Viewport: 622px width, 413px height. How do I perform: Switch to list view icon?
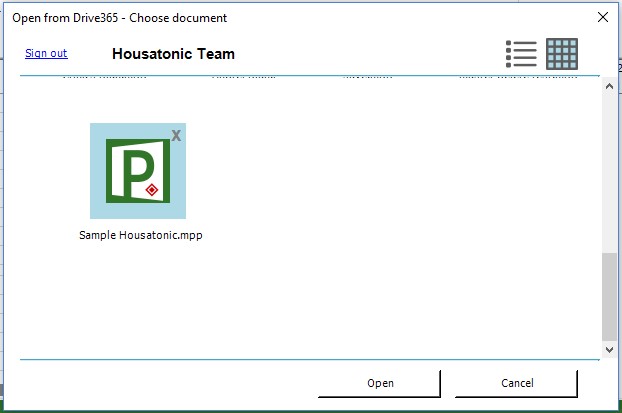click(x=521, y=54)
